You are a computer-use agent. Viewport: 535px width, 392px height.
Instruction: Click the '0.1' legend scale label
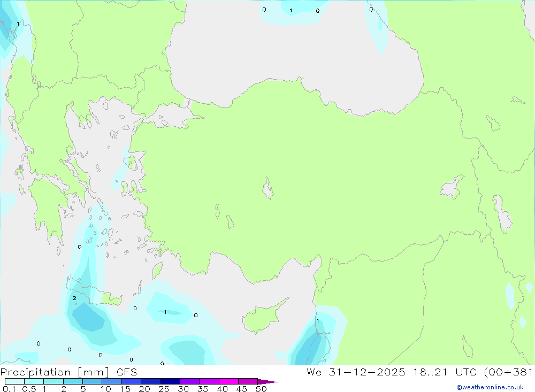point(9,389)
